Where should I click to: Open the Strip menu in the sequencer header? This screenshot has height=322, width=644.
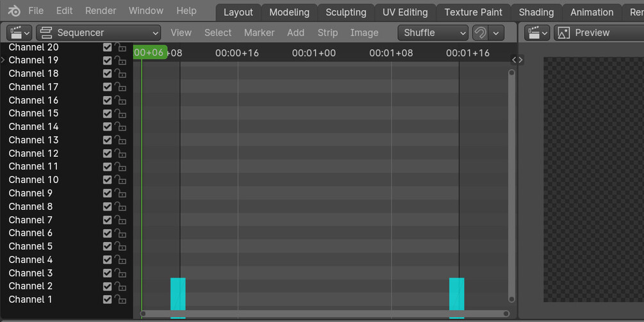327,33
